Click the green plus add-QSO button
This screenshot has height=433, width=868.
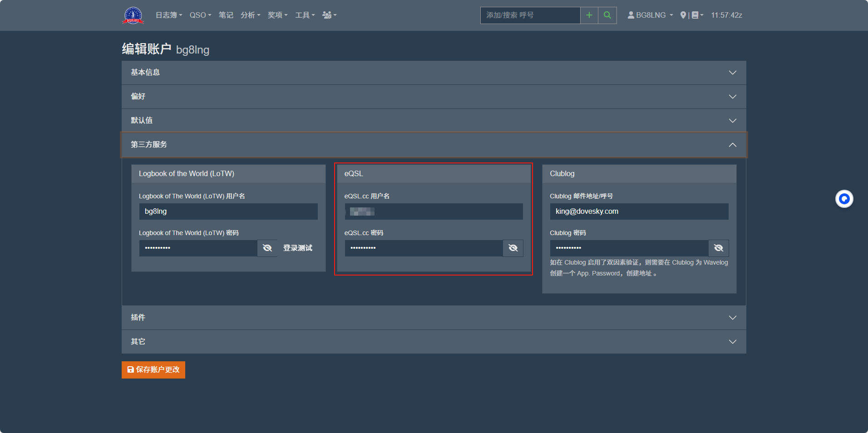pos(589,15)
